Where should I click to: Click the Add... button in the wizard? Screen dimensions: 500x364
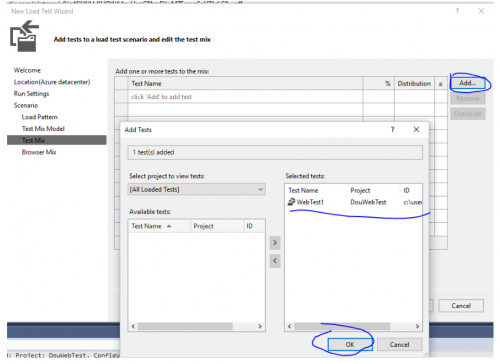[x=468, y=83]
